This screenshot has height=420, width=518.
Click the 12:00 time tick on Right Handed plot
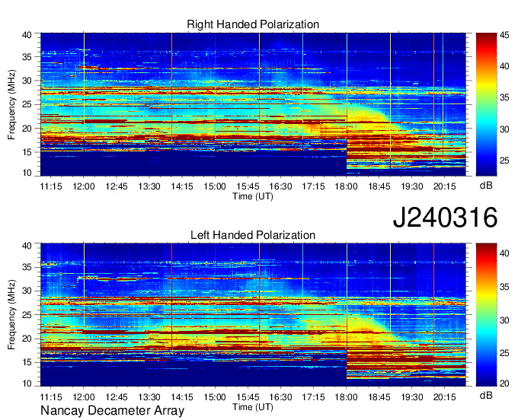pos(84,186)
